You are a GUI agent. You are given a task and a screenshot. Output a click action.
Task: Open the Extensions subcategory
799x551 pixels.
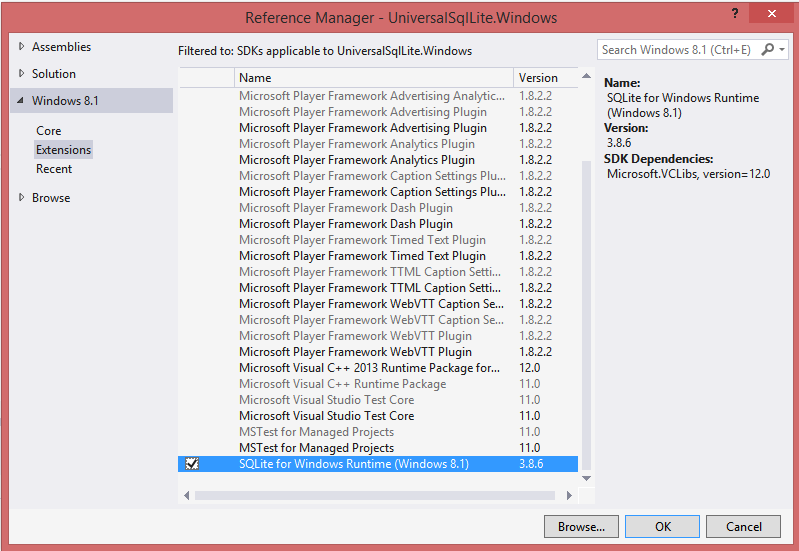pyautogui.click(x=63, y=150)
